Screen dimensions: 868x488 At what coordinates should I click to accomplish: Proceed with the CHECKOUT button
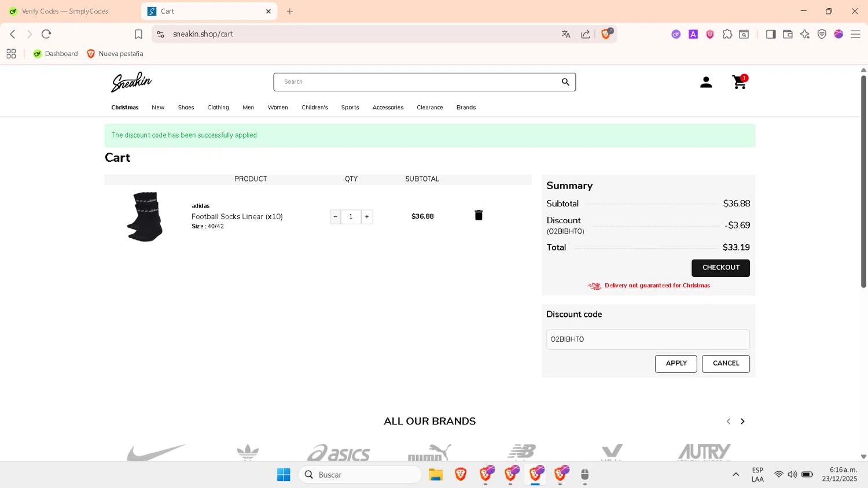pyautogui.click(x=720, y=268)
